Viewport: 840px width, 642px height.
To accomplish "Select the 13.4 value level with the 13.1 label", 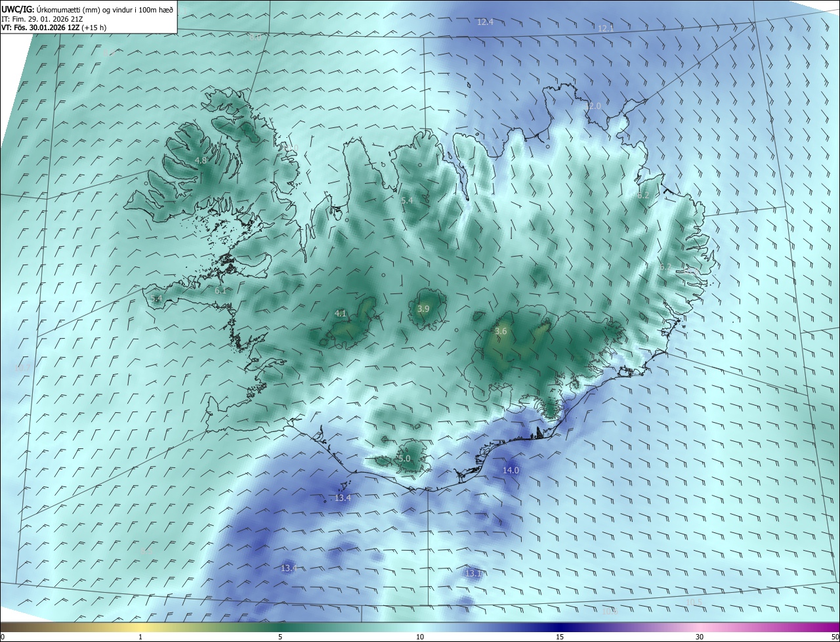I will point(289,568).
